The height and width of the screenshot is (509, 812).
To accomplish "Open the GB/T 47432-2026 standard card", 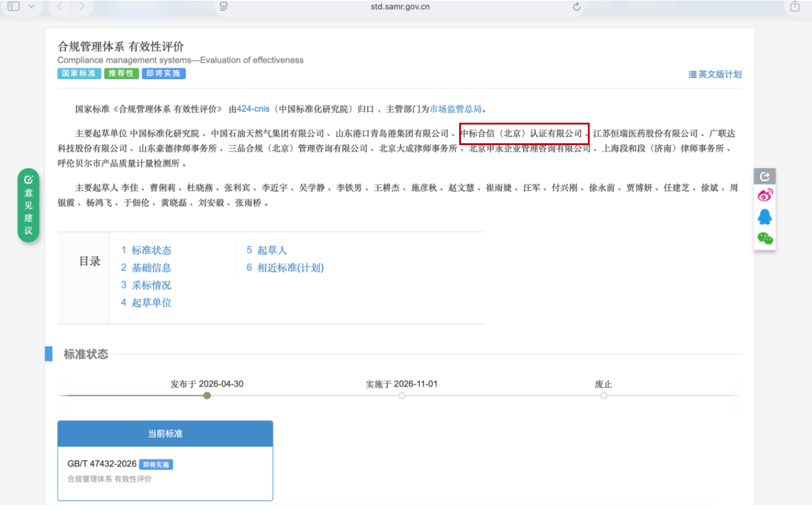I will point(165,461).
